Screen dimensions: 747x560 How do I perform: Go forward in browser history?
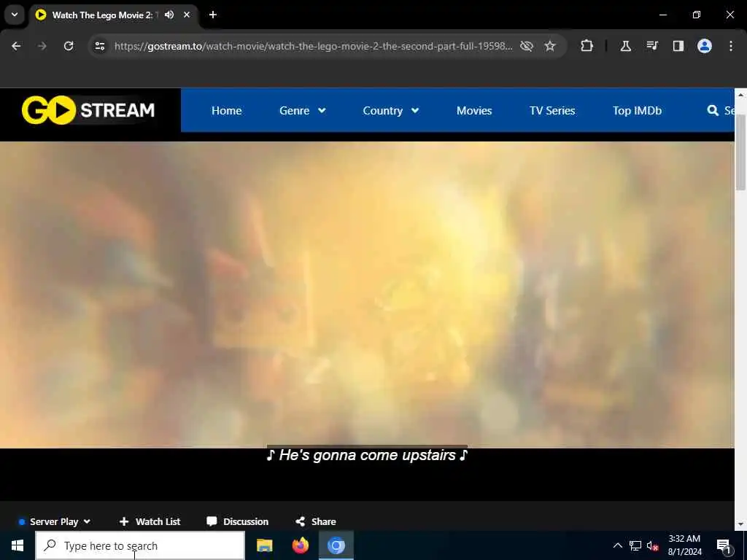pos(42,46)
